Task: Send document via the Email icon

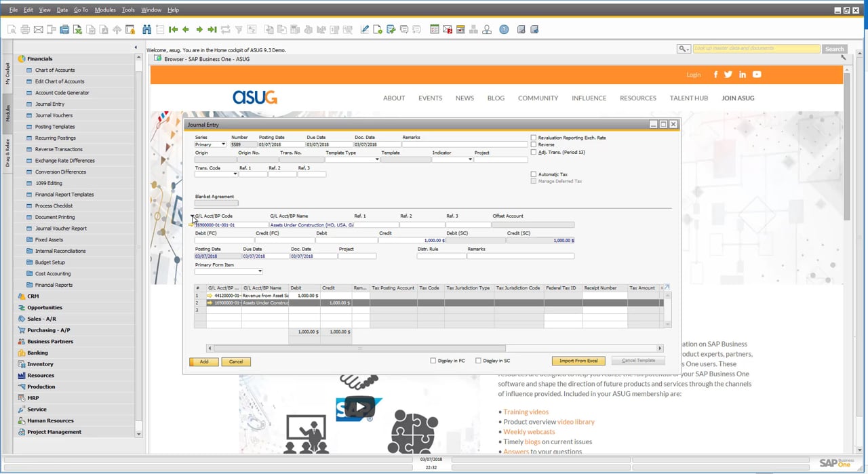Action: point(39,29)
